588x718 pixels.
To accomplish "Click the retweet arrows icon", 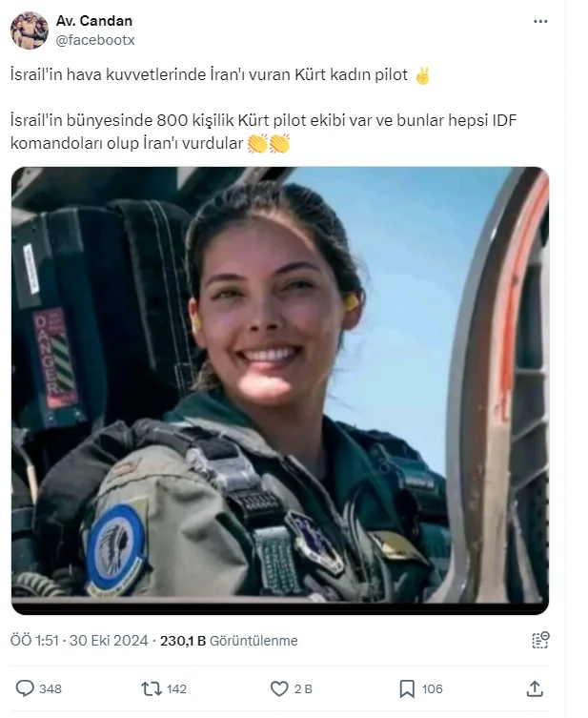I will 151,688.
